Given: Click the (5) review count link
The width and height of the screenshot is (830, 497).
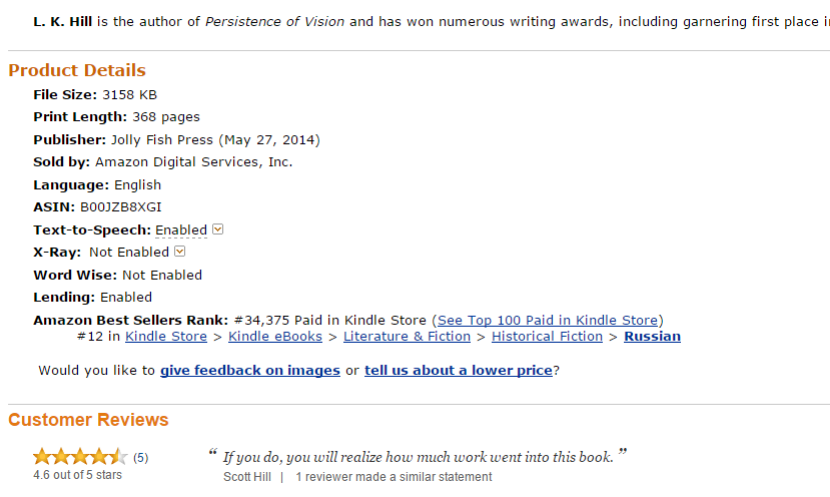Looking at the screenshot, I should [x=141, y=458].
